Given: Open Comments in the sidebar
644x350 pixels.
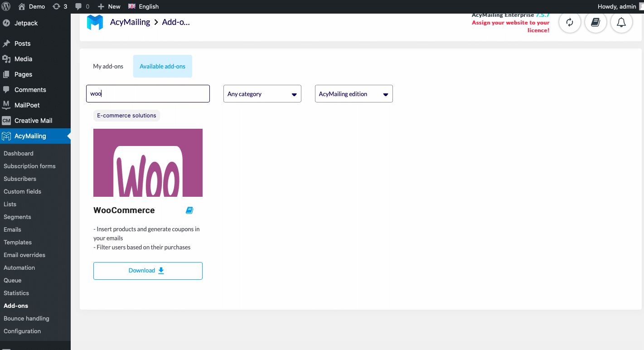Looking at the screenshot, I should click(35, 90).
